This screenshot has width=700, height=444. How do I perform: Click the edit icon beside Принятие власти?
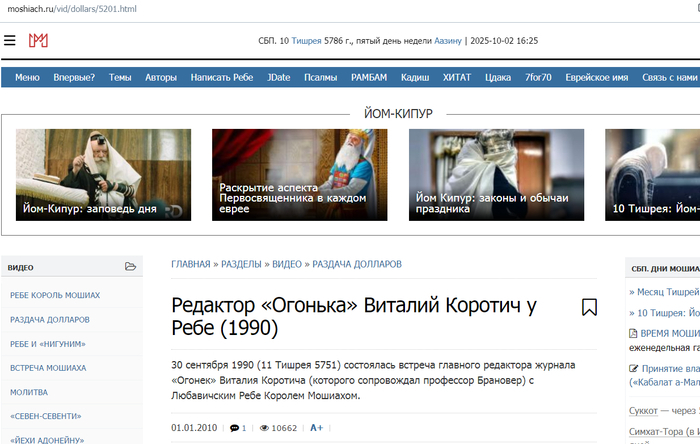click(633, 369)
